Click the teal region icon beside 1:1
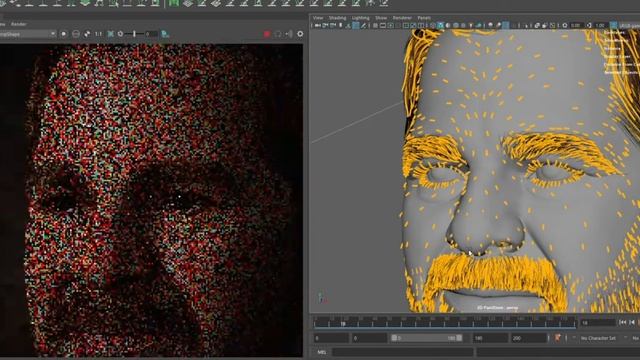Viewport: 640px width, 360px height. [x=110, y=34]
